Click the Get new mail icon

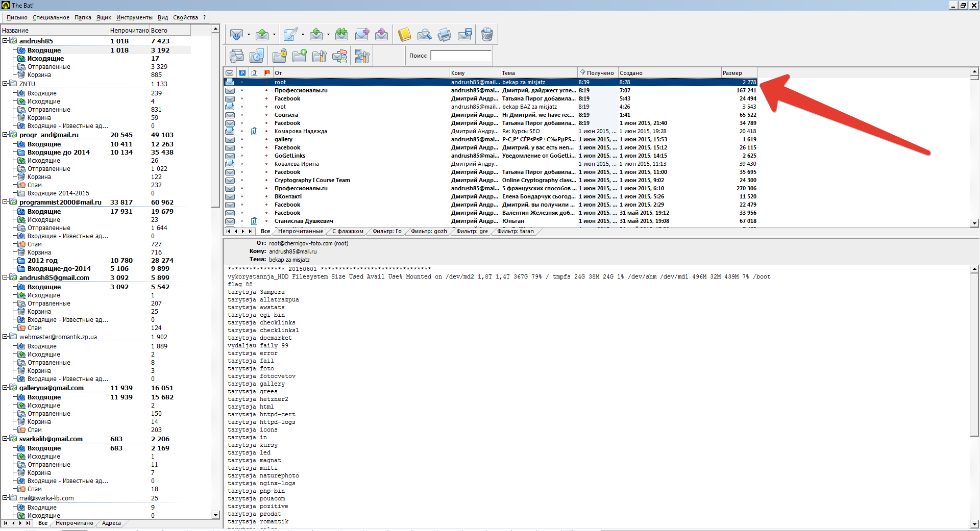coord(236,35)
